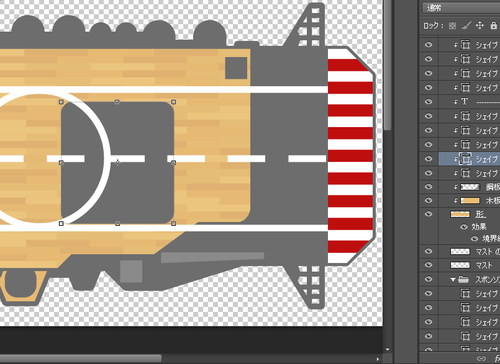Click the スポンソン group folder icon
Image resolution: width=500 pixels, height=364 pixels.
(x=464, y=279)
